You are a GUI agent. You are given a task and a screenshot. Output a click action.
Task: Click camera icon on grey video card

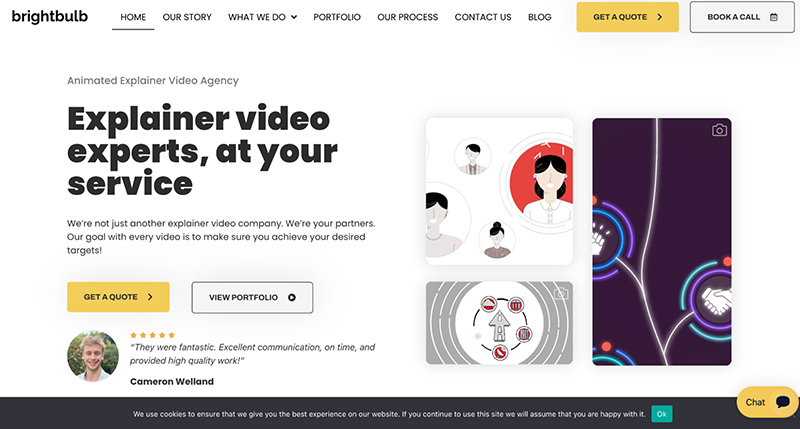561,294
